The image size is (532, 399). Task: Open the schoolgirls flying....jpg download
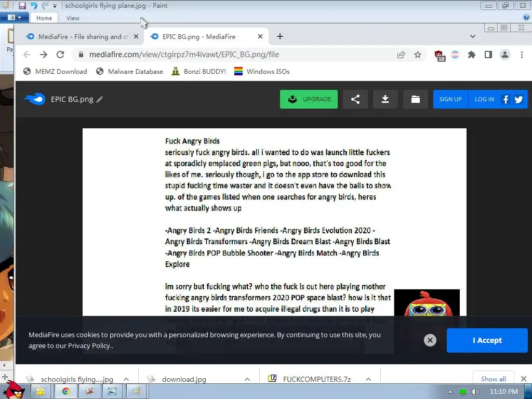click(x=71, y=379)
